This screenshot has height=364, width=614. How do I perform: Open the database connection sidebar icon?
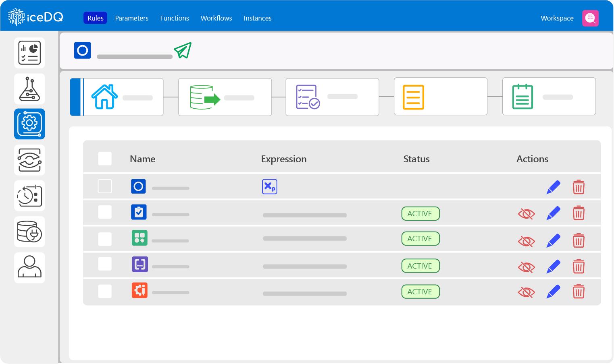[29, 232]
